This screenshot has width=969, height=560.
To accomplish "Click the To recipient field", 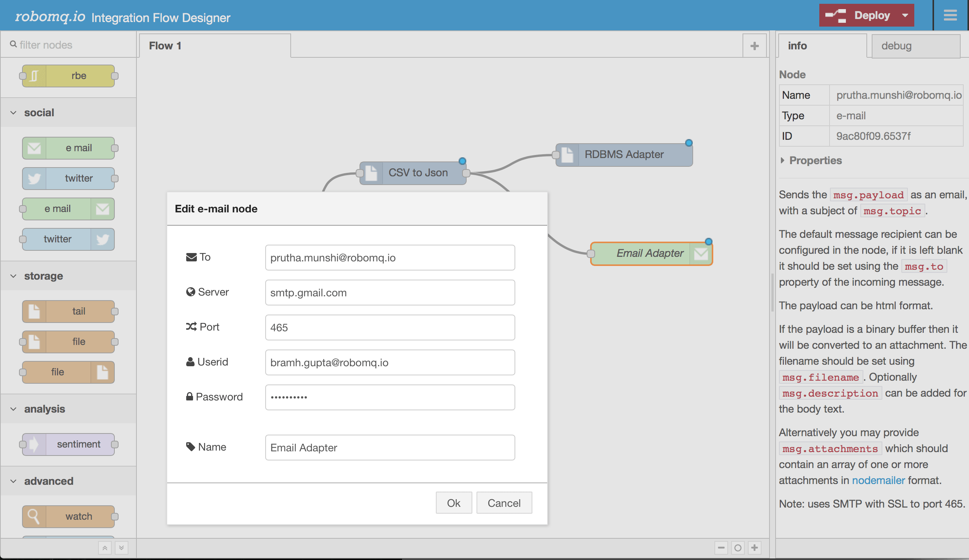I will click(390, 258).
